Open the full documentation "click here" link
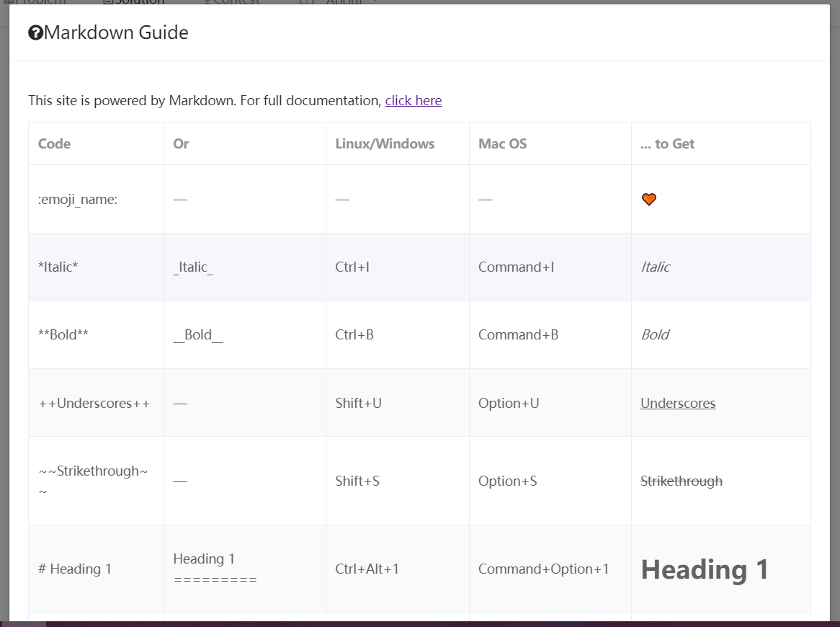This screenshot has width=840, height=627. (x=413, y=101)
